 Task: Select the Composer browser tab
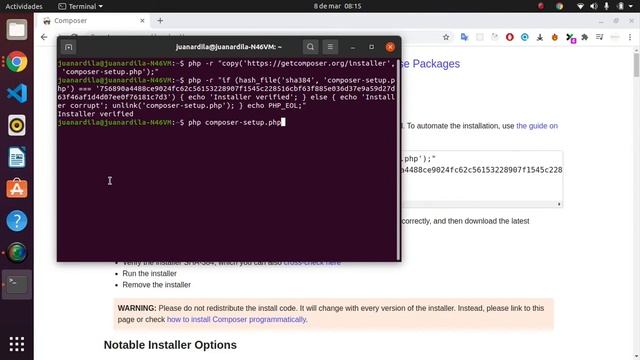pyautogui.click(x=93, y=20)
